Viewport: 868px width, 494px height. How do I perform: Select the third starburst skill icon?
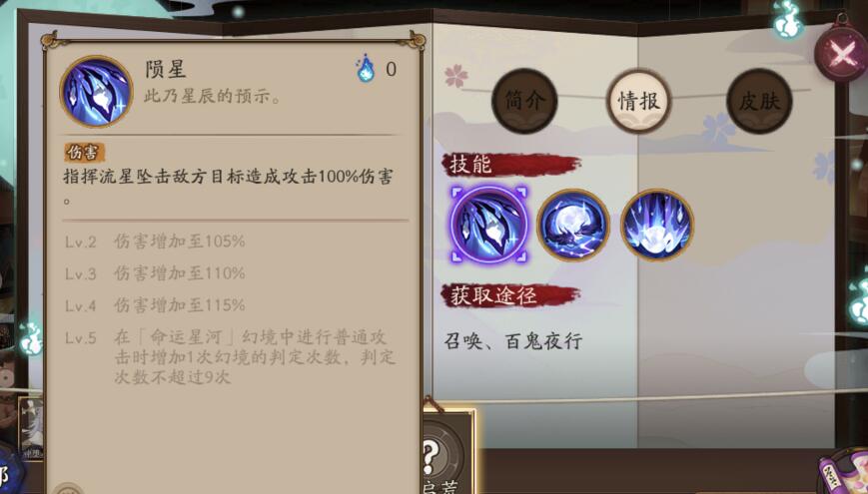[x=657, y=225]
